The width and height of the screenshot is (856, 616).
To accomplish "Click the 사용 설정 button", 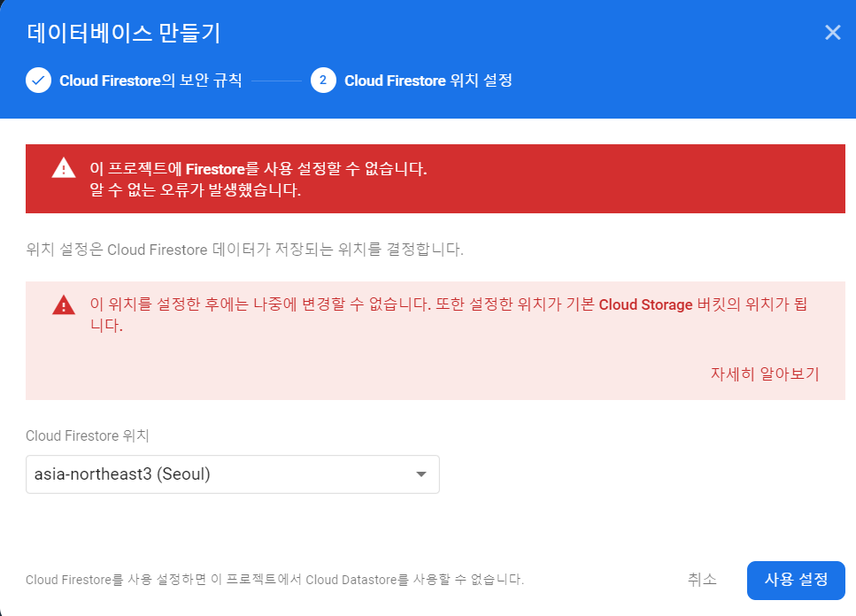I will click(x=796, y=580).
